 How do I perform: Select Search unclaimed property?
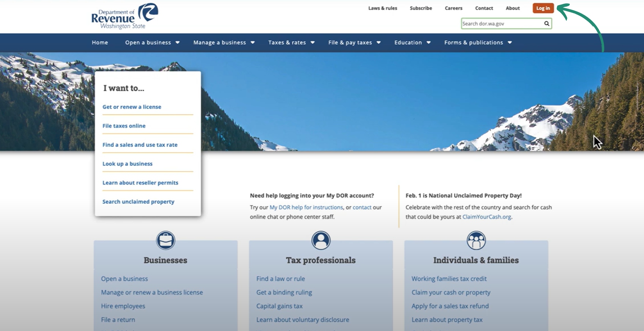tap(138, 202)
